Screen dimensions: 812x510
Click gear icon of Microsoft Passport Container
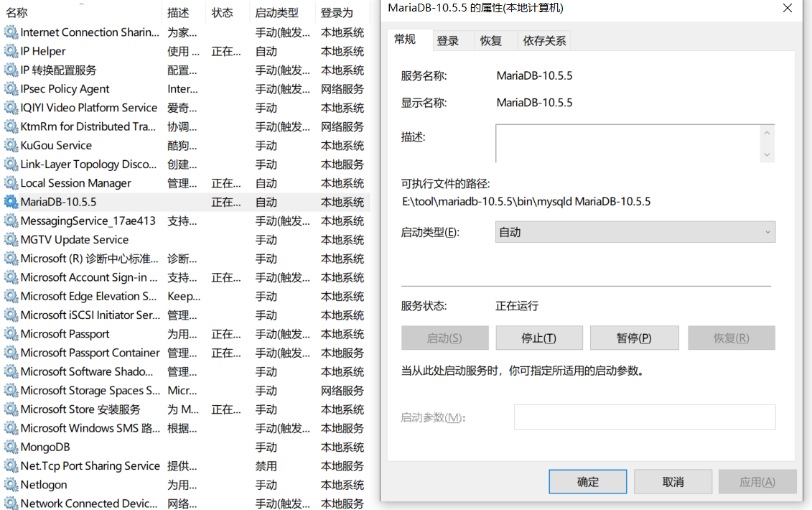11,353
